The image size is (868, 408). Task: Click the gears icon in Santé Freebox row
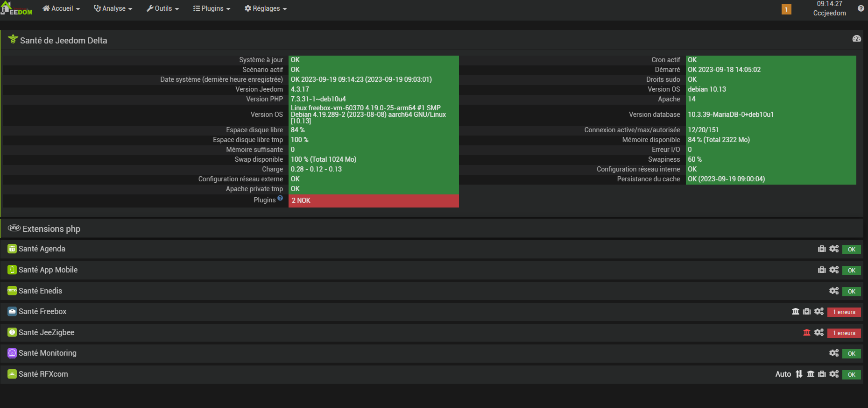tap(819, 312)
